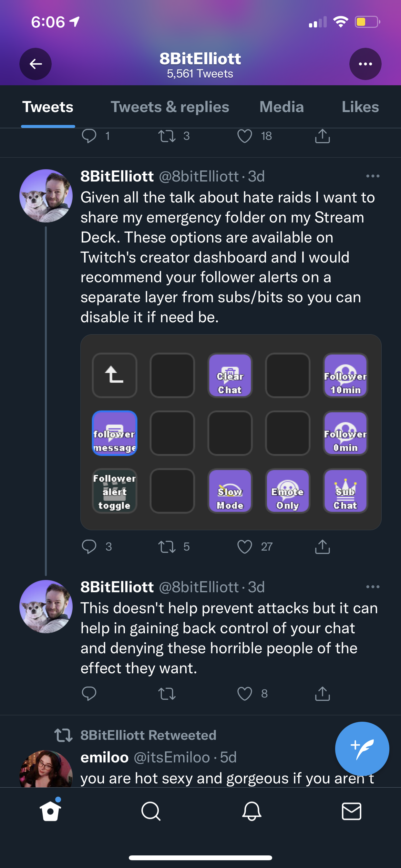Screen dimensions: 401x868
Task: Compose a new tweet
Action: pyautogui.click(x=362, y=749)
